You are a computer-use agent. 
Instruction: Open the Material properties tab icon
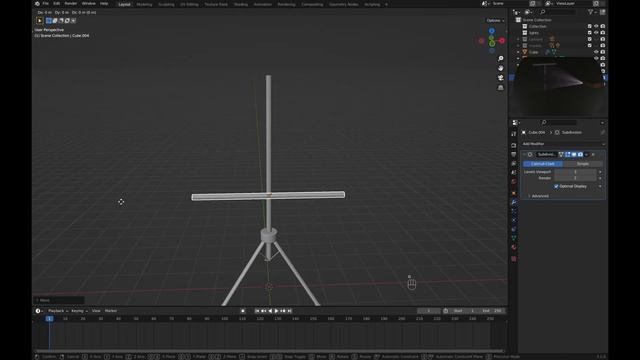tap(513, 247)
